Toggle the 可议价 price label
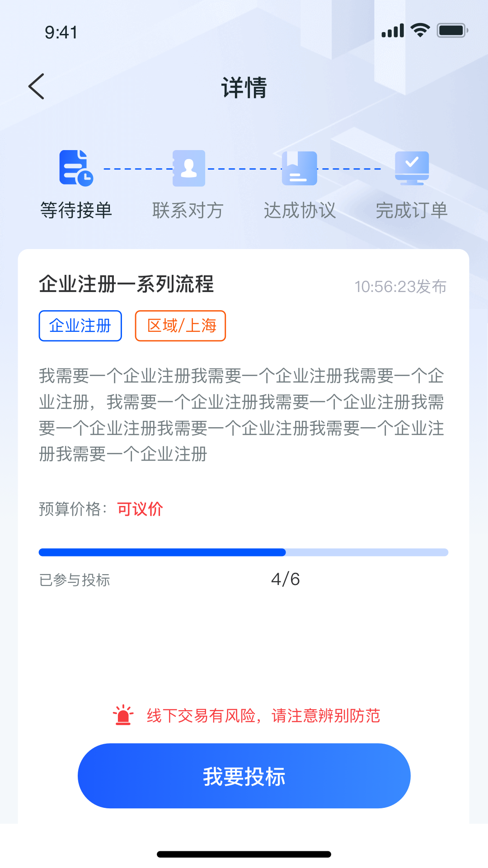The width and height of the screenshot is (488, 868). click(139, 509)
